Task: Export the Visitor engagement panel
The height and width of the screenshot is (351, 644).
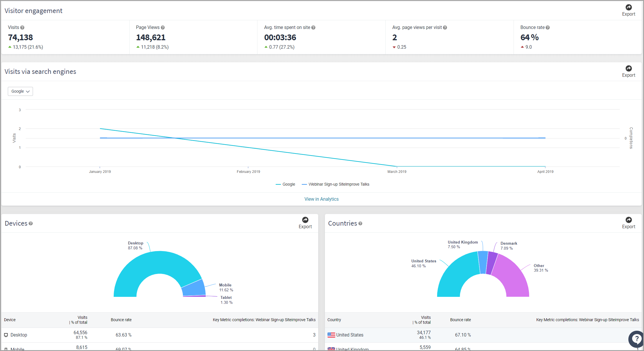Action: point(628,10)
